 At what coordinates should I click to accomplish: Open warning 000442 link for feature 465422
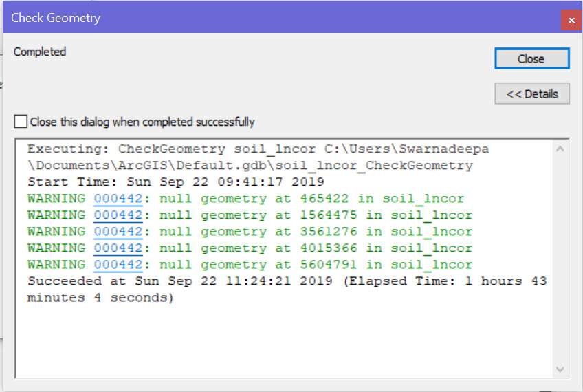pyautogui.click(x=118, y=199)
